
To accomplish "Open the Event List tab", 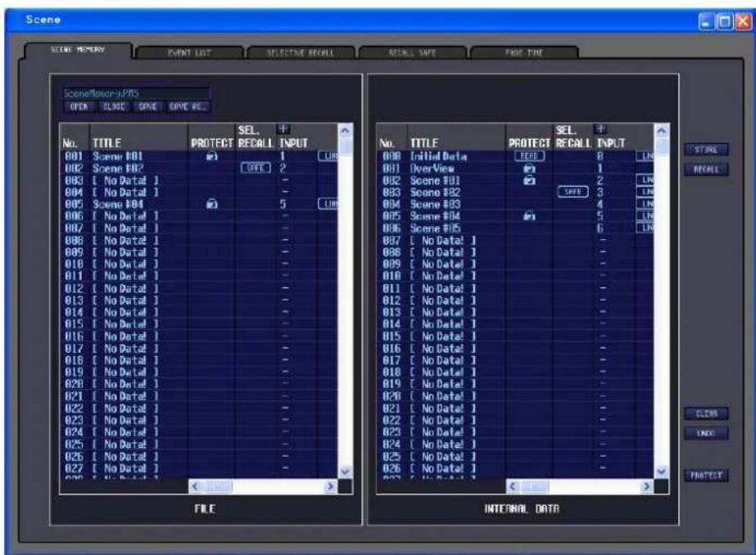I will (189, 53).
